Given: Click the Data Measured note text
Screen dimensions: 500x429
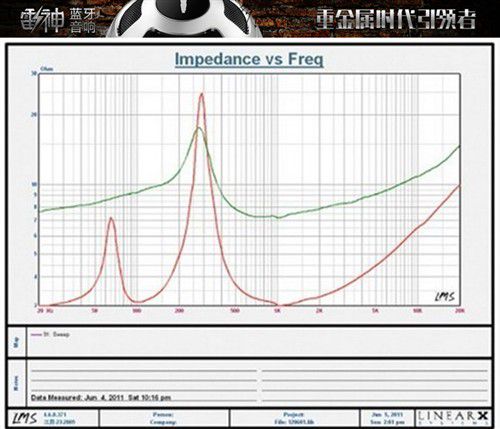Looking at the screenshot, I should pyautogui.click(x=101, y=398).
